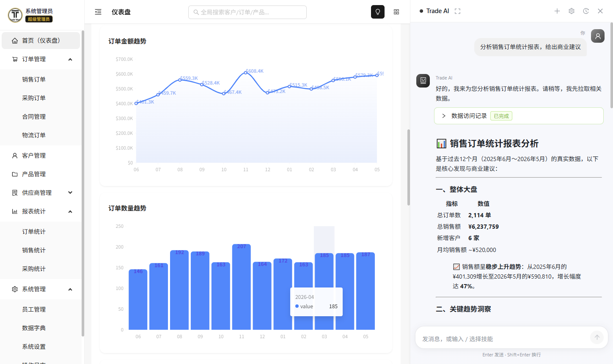This screenshot has width=613, height=364.
Task: Go to 首页（仪表盘）
Action: [x=41, y=41]
